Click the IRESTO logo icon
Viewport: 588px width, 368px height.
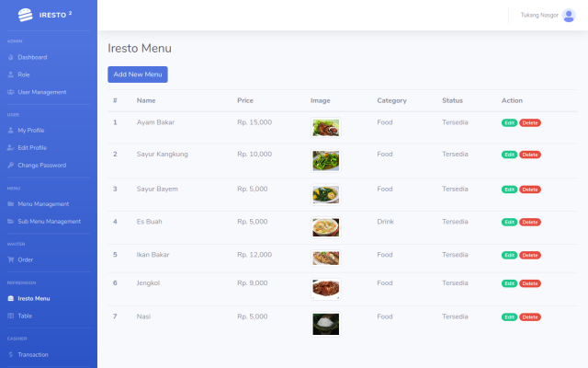point(25,15)
